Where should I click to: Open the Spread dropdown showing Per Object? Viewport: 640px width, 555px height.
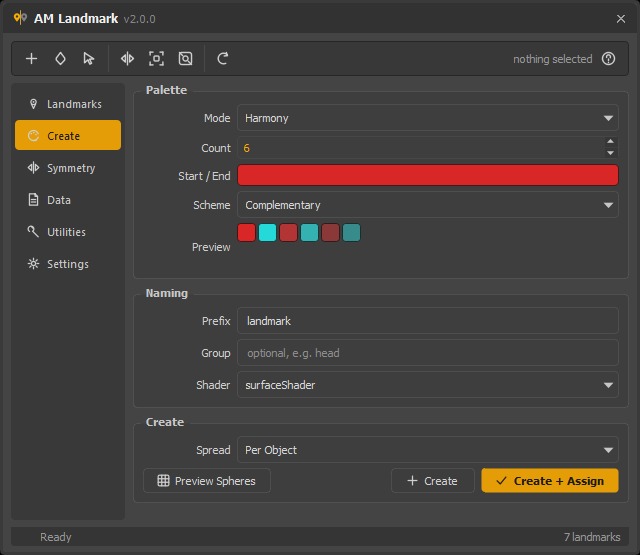coord(428,450)
